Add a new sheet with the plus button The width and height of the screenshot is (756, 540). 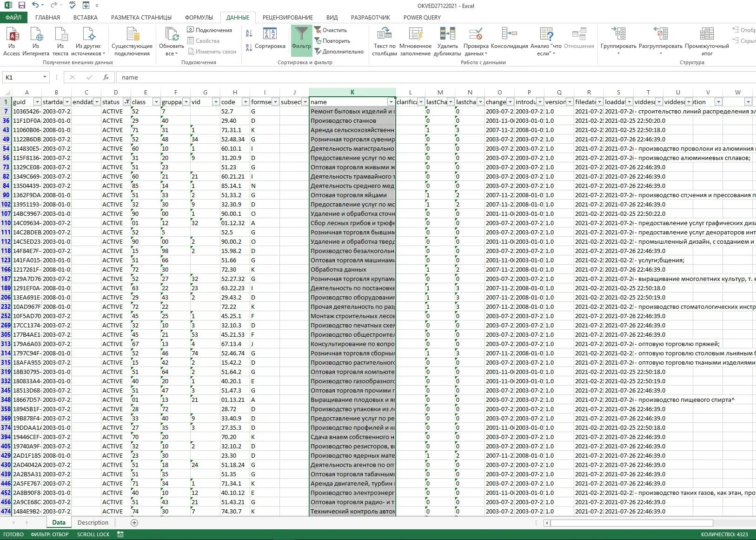coord(134,522)
